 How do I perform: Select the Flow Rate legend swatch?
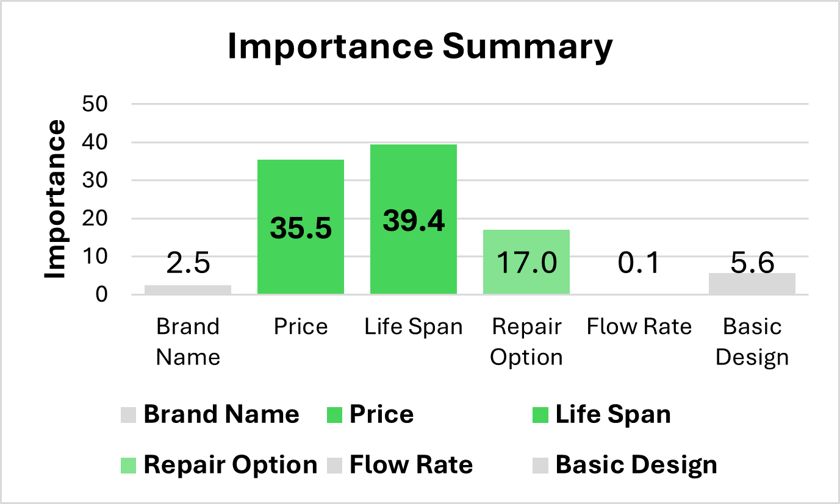pyautogui.click(x=335, y=466)
